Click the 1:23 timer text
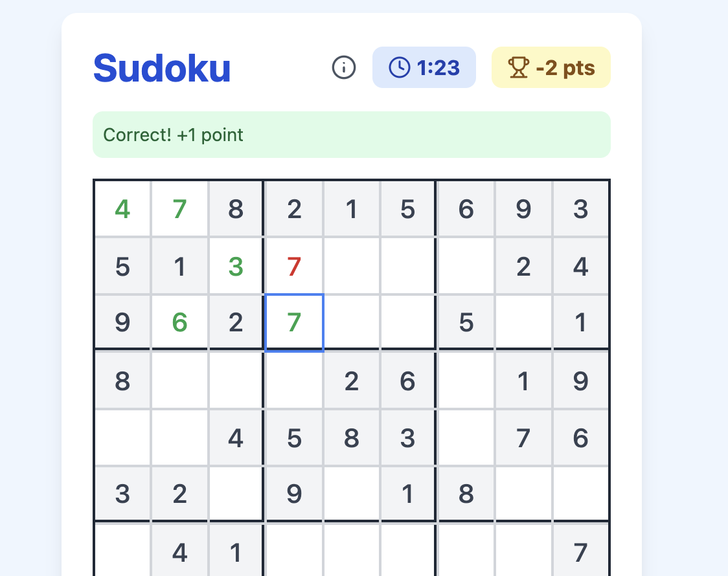This screenshot has width=728, height=576. pos(438,67)
